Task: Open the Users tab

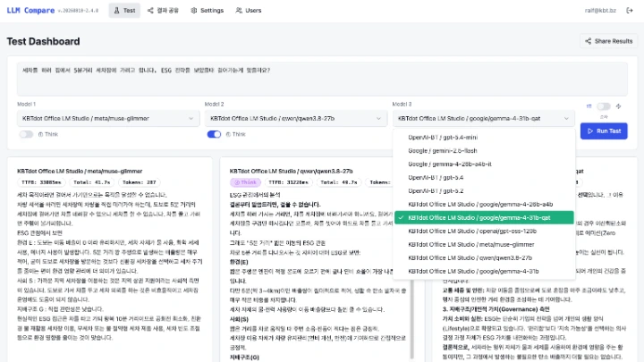Action: click(249, 10)
